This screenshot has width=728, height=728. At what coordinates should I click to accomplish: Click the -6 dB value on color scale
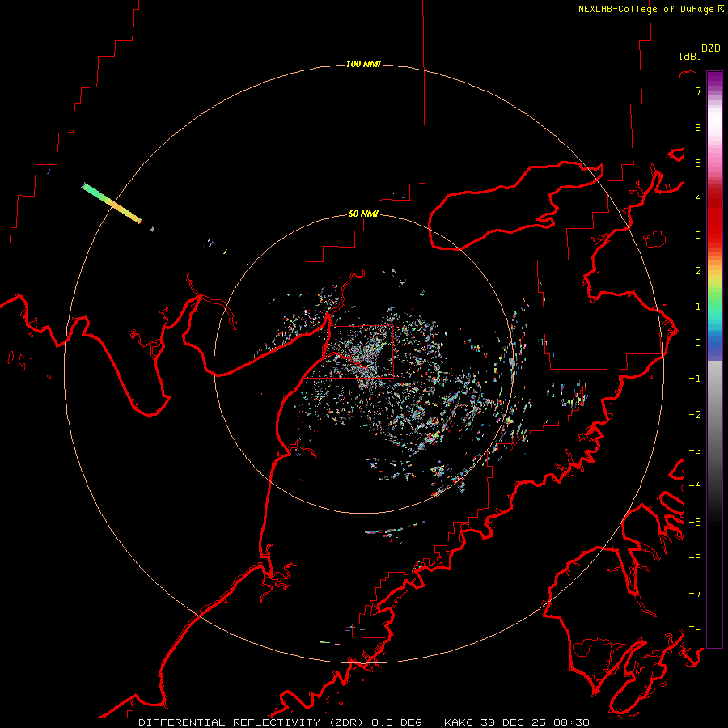[x=695, y=558]
